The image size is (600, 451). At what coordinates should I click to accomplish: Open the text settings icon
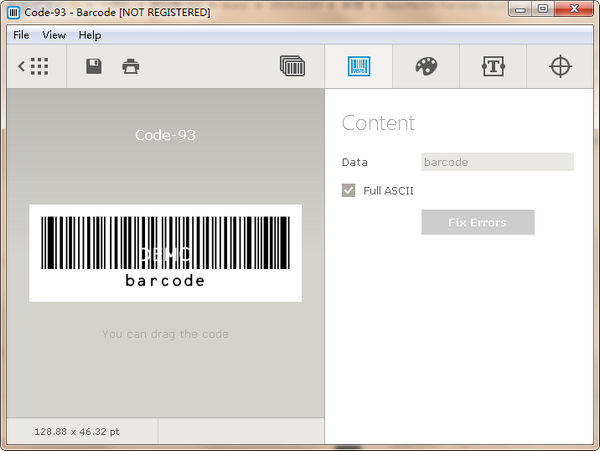point(493,67)
